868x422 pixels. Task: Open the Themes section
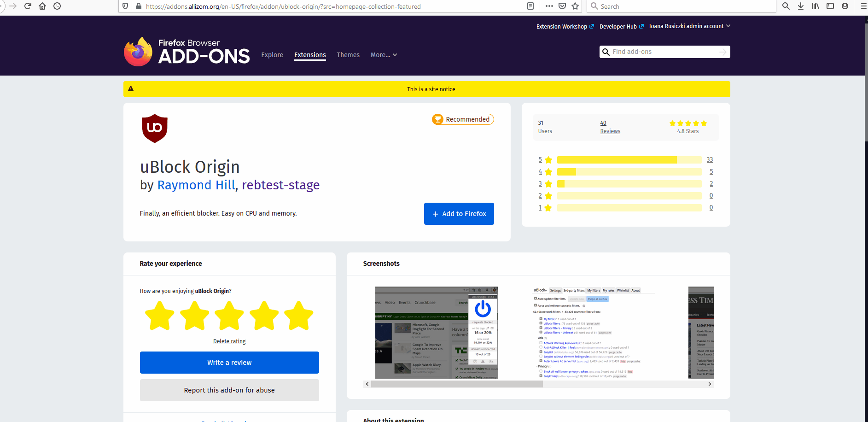tap(348, 55)
